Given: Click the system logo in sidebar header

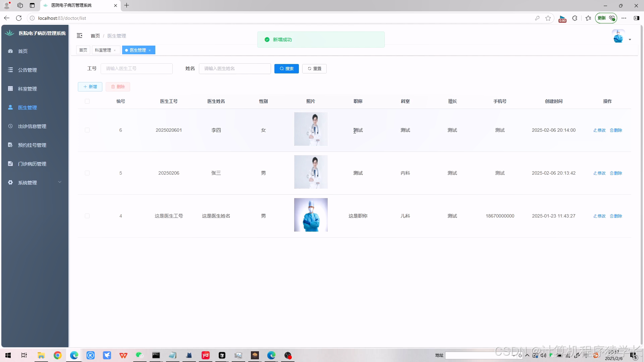Looking at the screenshot, I should [10, 33].
